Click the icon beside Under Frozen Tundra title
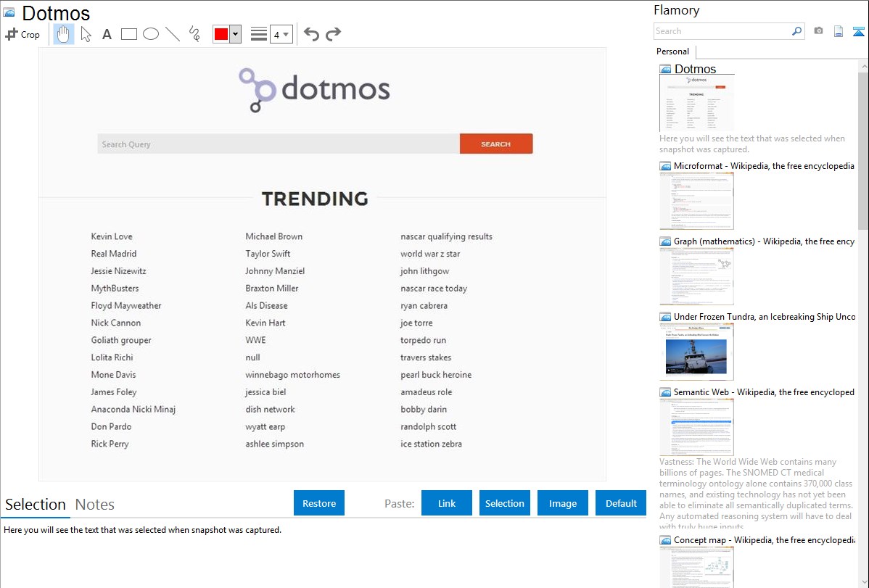The height and width of the screenshot is (588, 869). (x=665, y=317)
